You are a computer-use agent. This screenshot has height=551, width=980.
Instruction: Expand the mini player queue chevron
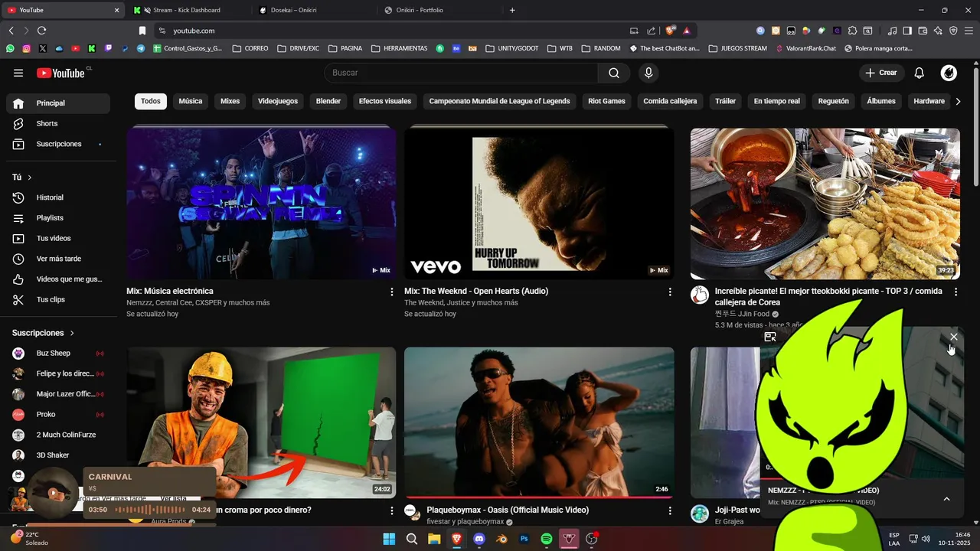click(x=946, y=499)
